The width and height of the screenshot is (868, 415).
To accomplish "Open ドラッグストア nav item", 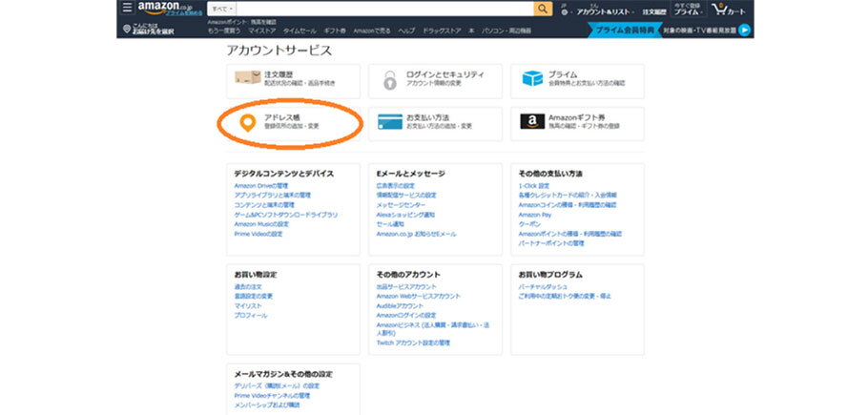I will click(442, 31).
